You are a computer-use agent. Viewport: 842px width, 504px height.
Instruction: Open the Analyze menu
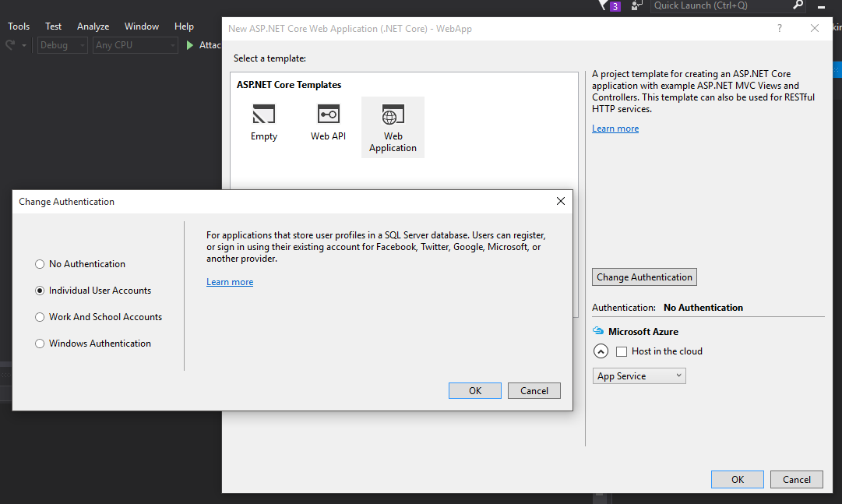click(93, 26)
